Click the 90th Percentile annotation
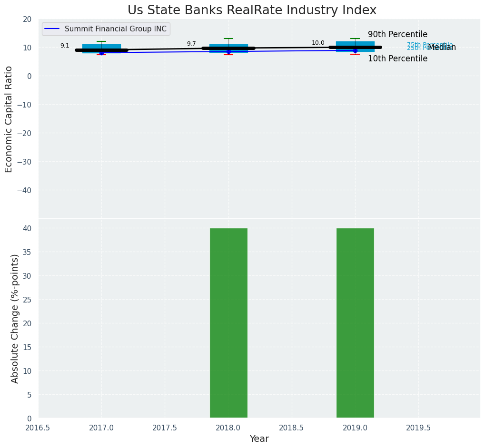This screenshot has height=448, width=485. click(x=397, y=34)
